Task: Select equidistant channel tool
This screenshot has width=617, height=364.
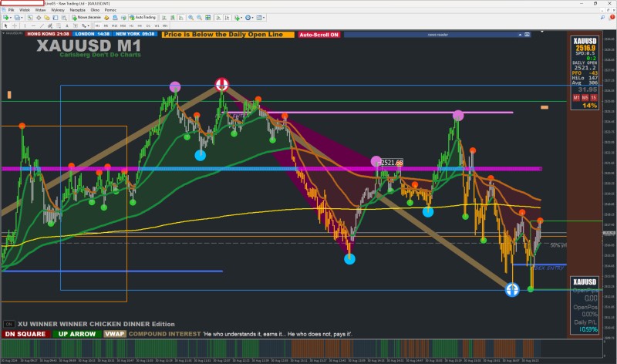Action: 50,25
